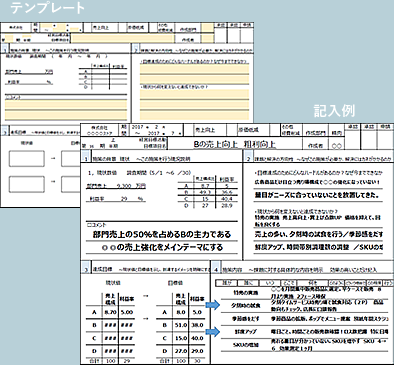Select the total cell '30' under 目標値 table
Screen dimensions: 394x365
tap(197, 361)
